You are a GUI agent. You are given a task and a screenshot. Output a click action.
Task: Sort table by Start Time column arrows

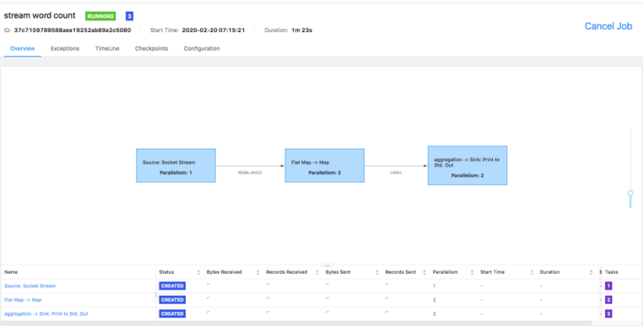tap(532, 272)
